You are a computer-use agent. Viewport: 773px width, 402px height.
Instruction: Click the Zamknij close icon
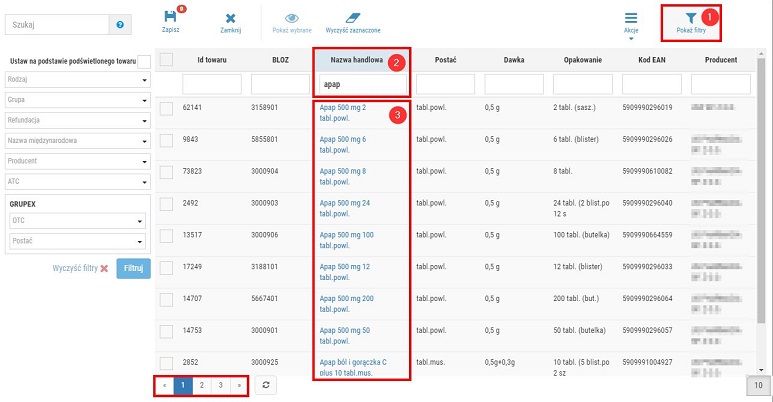coord(230,18)
